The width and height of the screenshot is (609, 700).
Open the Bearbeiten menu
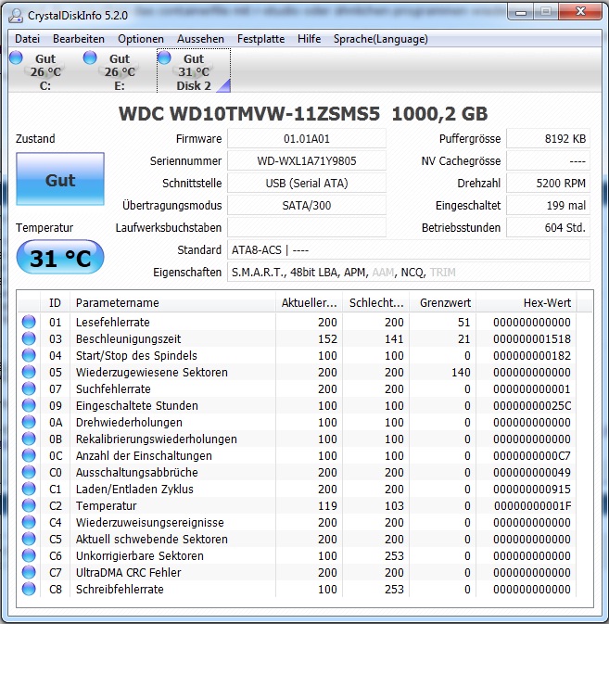(79, 39)
